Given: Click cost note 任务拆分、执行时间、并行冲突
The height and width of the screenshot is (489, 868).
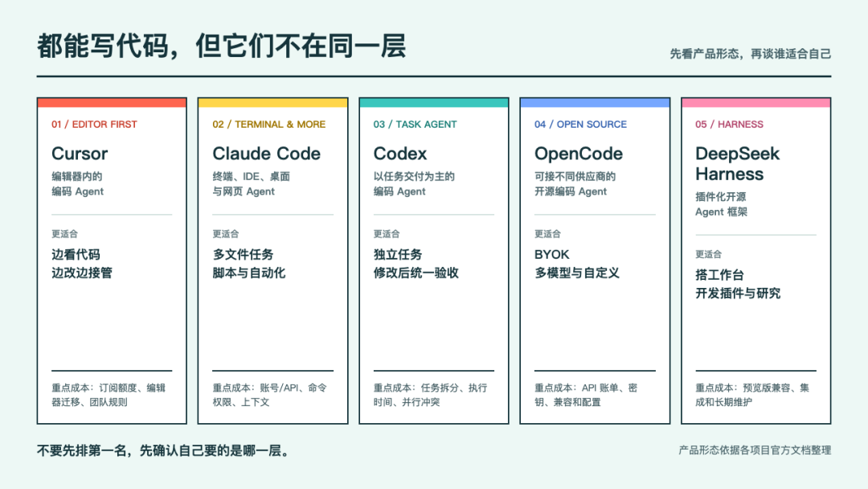Looking at the screenshot, I should (430, 395).
